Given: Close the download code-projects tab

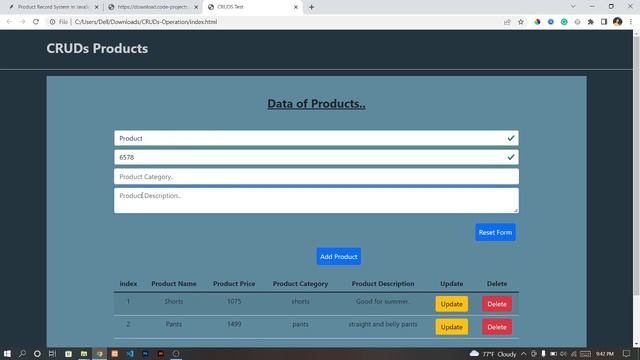Looking at the screenshot, I should [196, 7].
